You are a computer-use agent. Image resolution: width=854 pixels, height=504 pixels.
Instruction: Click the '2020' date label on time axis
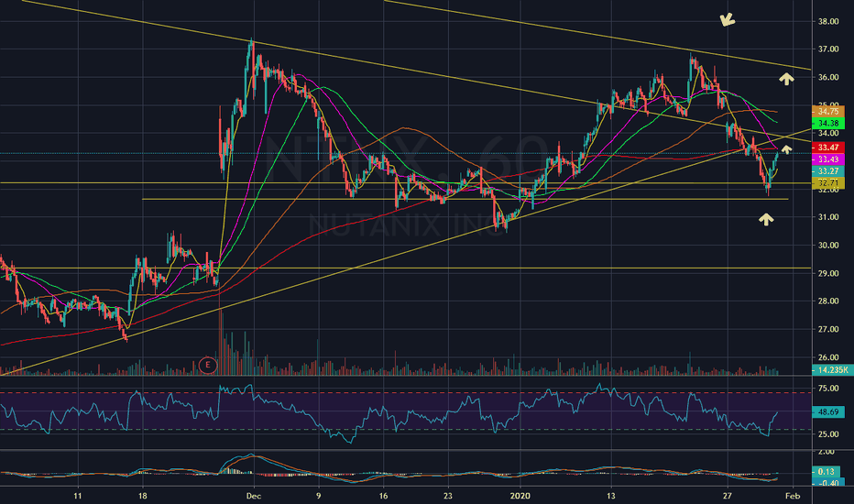coord(520,496)
